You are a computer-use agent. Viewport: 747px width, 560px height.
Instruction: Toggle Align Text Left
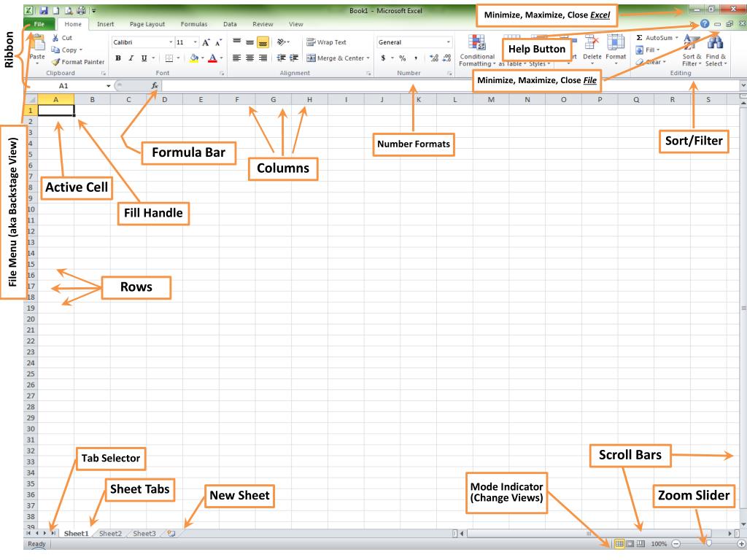237,58
